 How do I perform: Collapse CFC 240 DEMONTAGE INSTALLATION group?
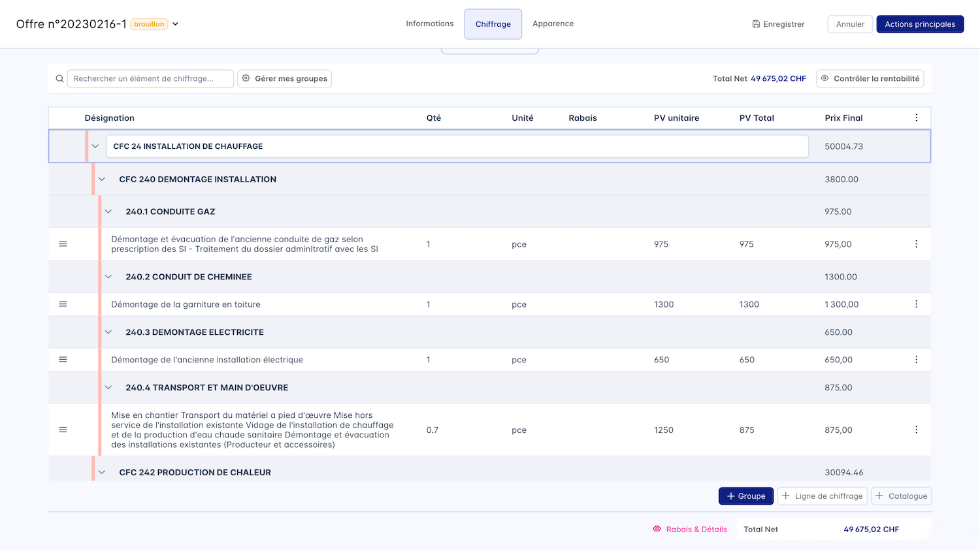(x=102, y=179)
